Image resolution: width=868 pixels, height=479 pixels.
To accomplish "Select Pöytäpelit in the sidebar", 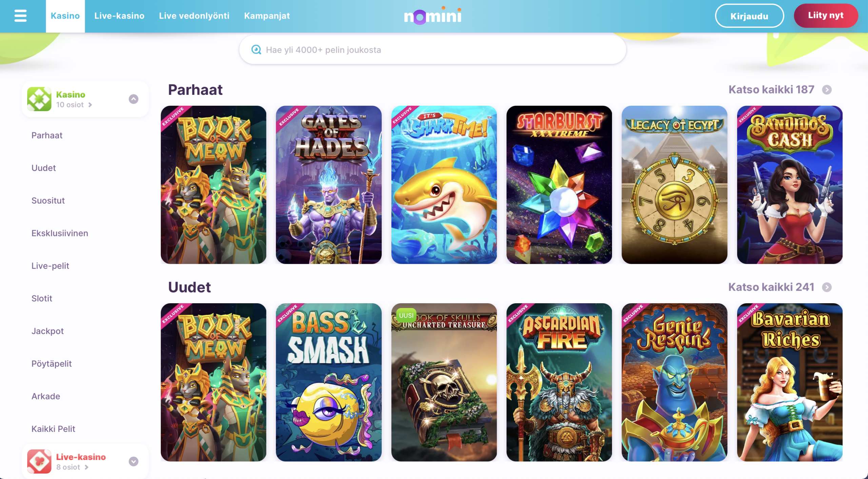I will coord(52,364).
